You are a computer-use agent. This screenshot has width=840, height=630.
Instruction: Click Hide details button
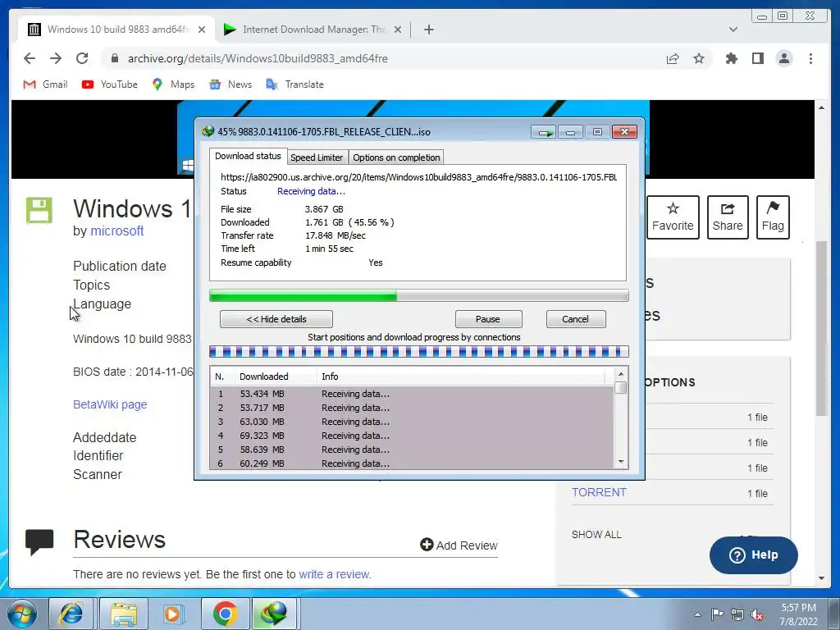(276, 319)
